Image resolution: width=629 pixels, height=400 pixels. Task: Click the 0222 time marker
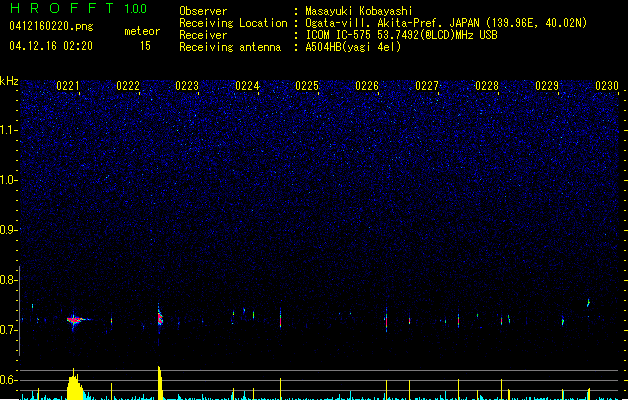click(128, 86)
